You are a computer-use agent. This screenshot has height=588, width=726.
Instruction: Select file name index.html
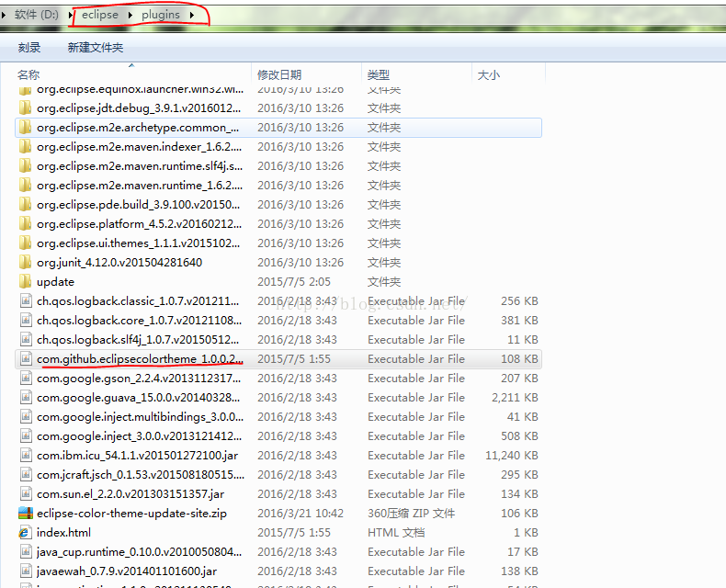coord(64,533)
